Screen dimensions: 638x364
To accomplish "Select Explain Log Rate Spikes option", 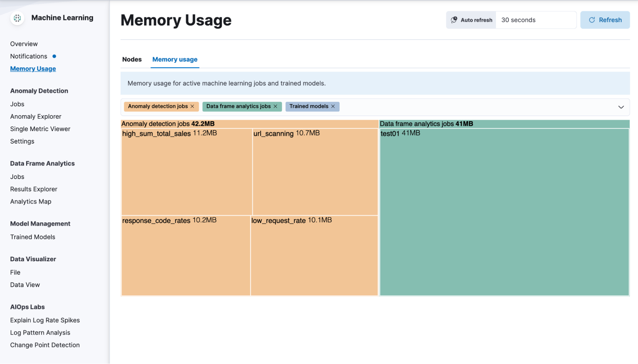I will click(45, 320).
